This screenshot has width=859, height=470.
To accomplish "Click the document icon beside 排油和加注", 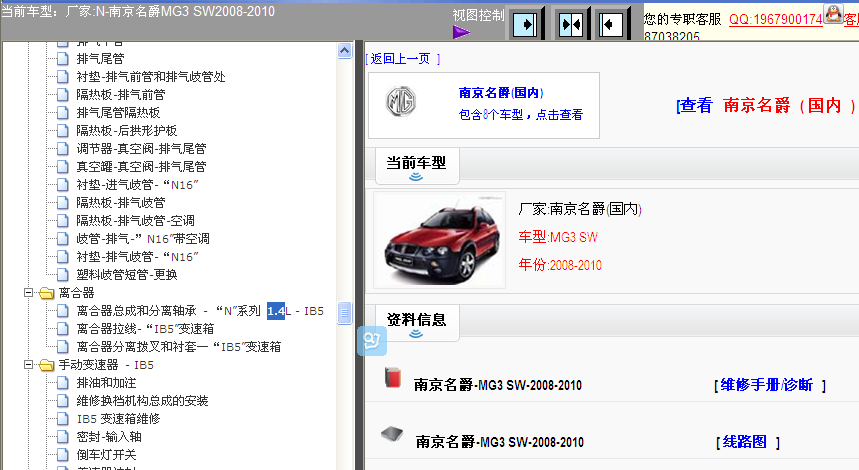I will coord(63,383).
